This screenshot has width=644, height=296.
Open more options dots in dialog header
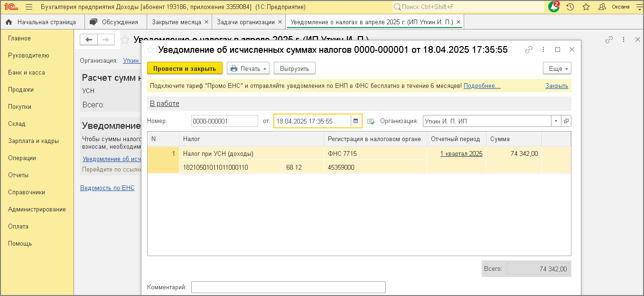click(x=544, y=49)
